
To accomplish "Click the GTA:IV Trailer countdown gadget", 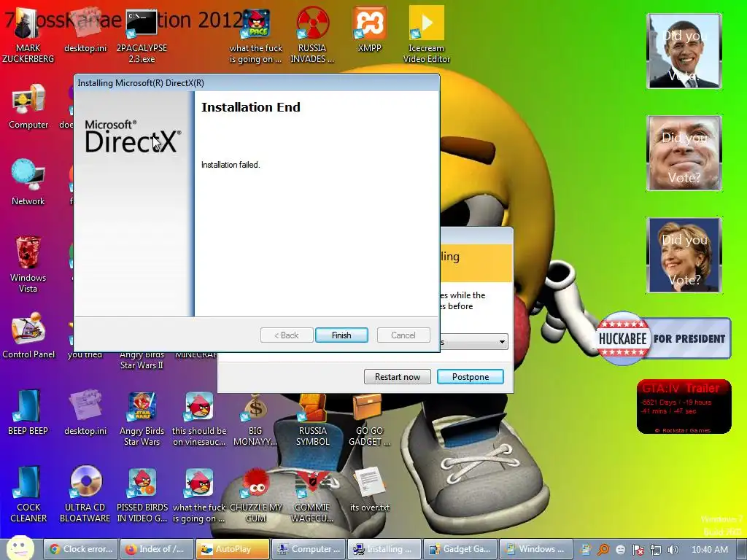I will point(684,406).
